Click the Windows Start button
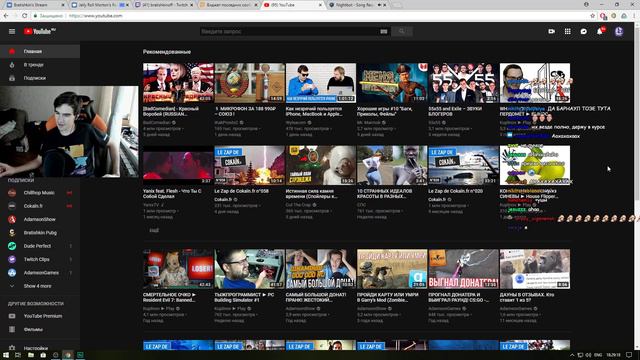The height and width of the screenshot is (360, 640). [x=6, y=355]
